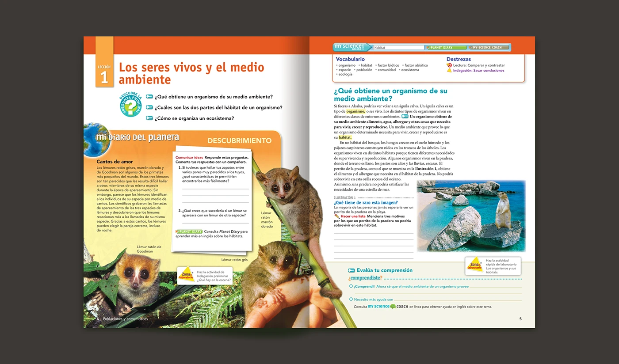Screen dimensions: 619x364
Task: Click the DESCUBRIMIENTO header label
Action: click(x=239, y=141)
